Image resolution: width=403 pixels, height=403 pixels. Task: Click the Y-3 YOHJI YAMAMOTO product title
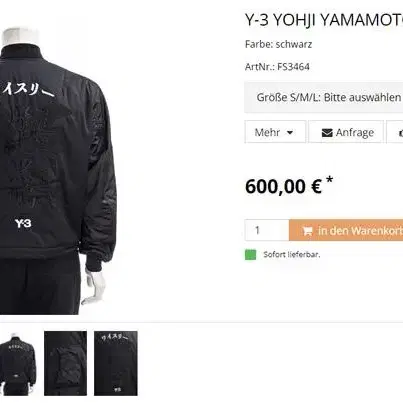pyautogui.click(x=324, y=20)
